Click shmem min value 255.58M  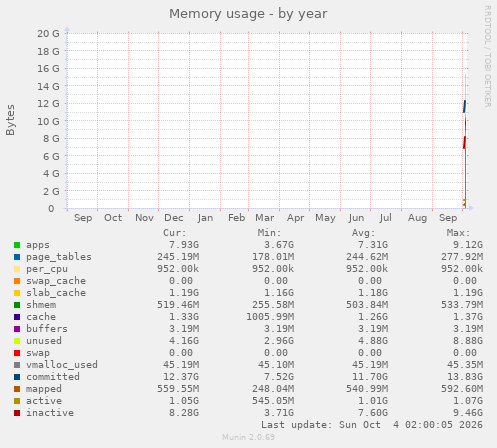pos(273,305)
